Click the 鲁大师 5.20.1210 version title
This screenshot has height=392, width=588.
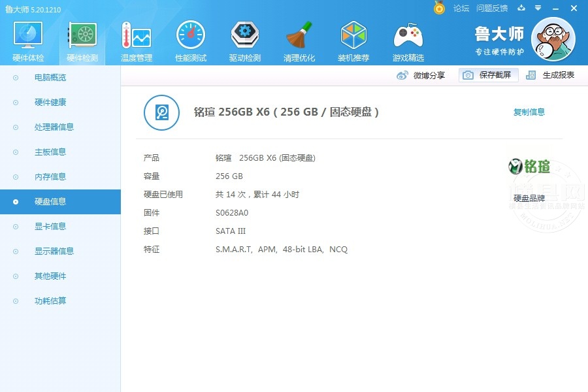[x=33, y=9]
